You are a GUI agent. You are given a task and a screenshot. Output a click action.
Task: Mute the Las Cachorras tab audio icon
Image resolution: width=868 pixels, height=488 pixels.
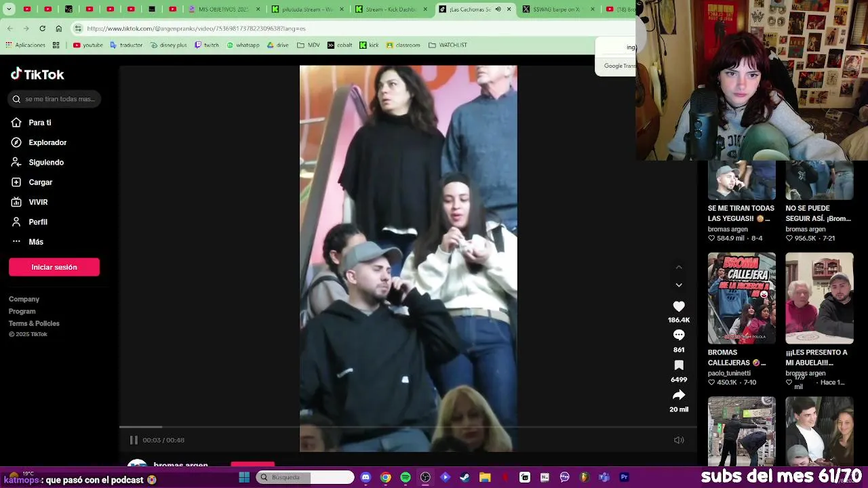coord(498,9)
